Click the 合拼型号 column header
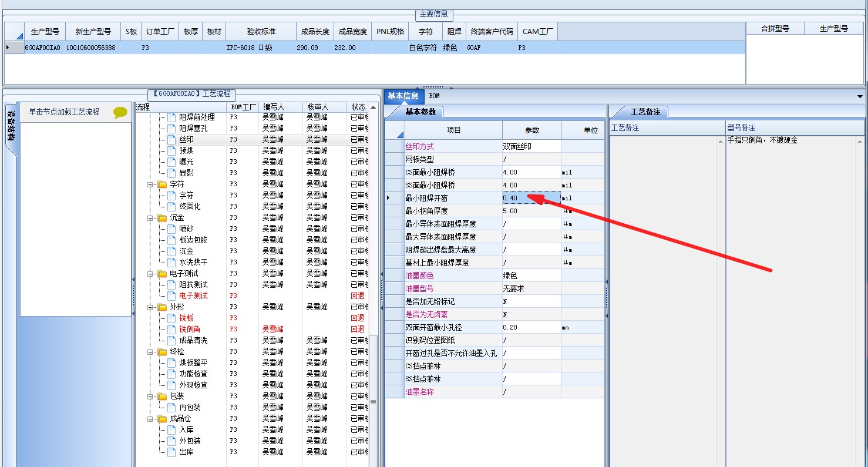 click(x=775, y=28)
